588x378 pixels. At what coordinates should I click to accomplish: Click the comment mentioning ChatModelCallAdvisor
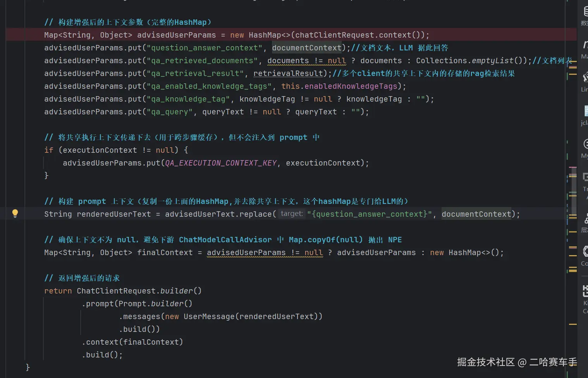point(223,240)
